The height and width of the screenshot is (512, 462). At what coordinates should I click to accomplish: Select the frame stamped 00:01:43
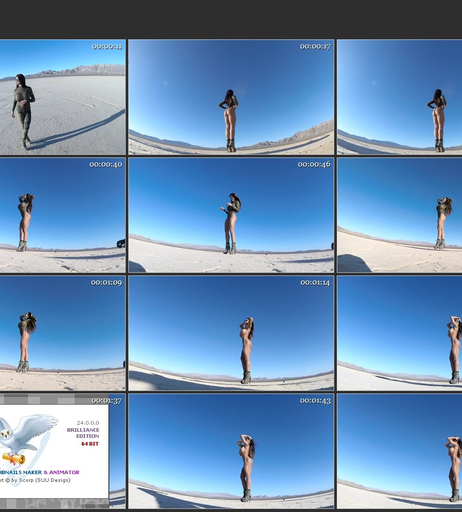(x=231, y=451)
